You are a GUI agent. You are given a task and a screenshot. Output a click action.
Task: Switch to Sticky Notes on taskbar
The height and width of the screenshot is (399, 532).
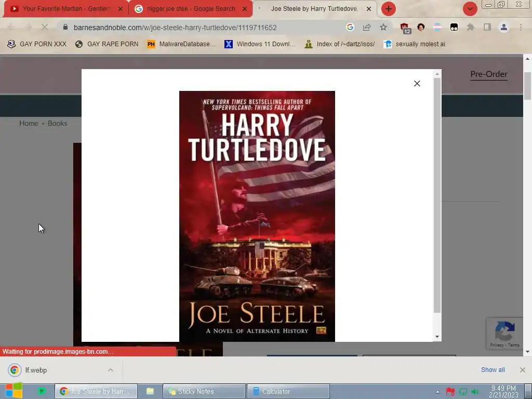[x=204, y=391]
